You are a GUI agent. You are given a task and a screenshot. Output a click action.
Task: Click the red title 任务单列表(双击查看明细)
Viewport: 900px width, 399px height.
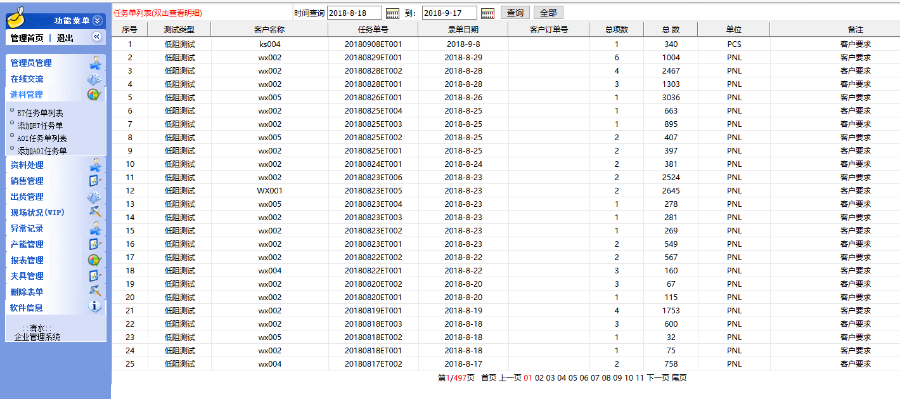[158, 12]
